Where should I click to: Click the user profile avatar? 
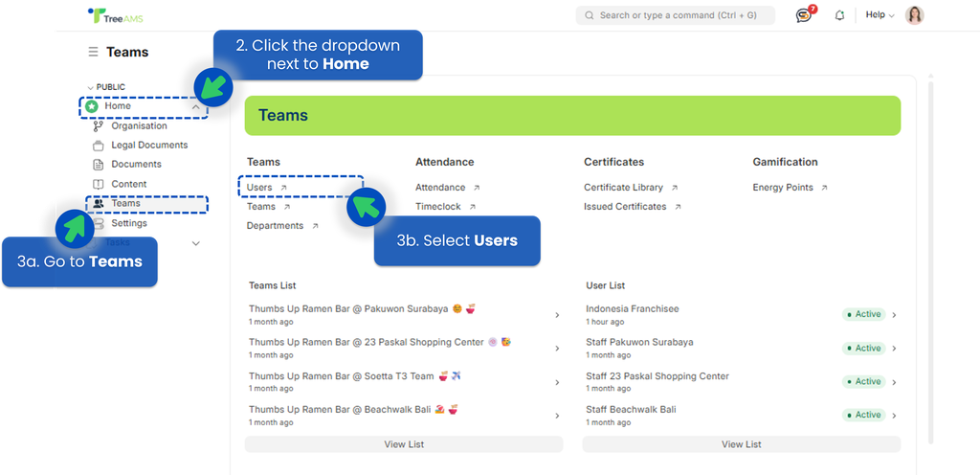tap(914, 15)
